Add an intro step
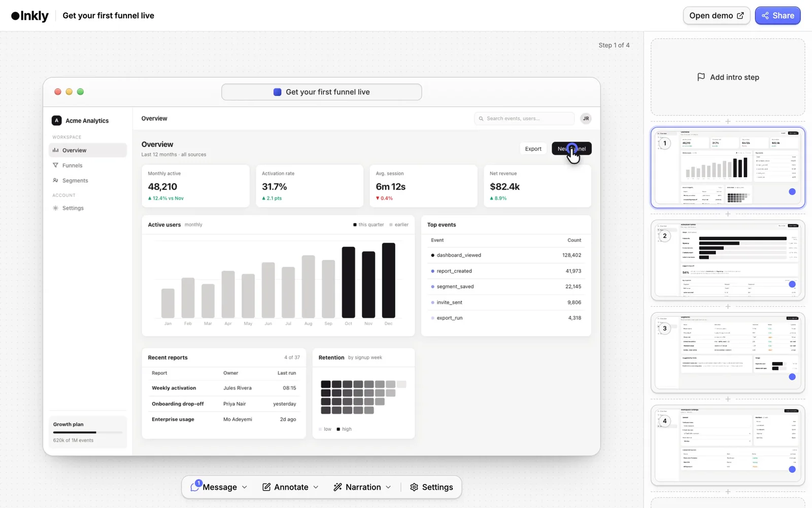Image resolution: width=812 pixels, height=508 pixels. pyautogui.click(x=728, y=77)
